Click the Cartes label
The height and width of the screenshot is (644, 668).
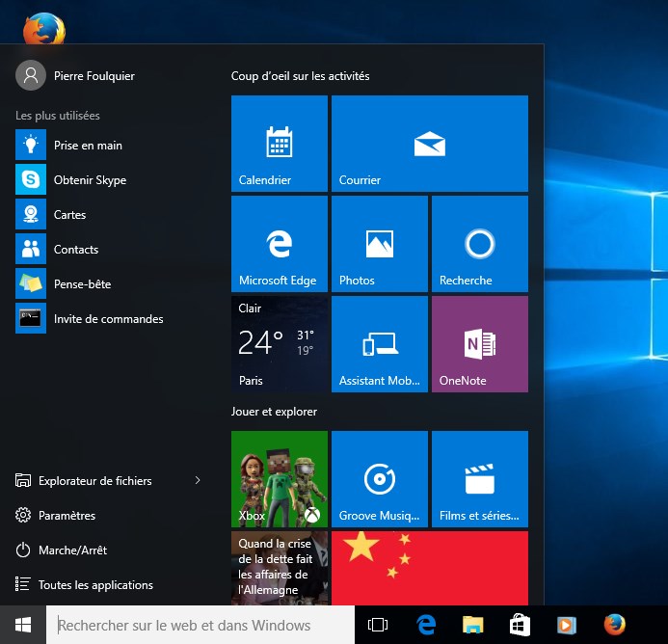pos(69,215)
